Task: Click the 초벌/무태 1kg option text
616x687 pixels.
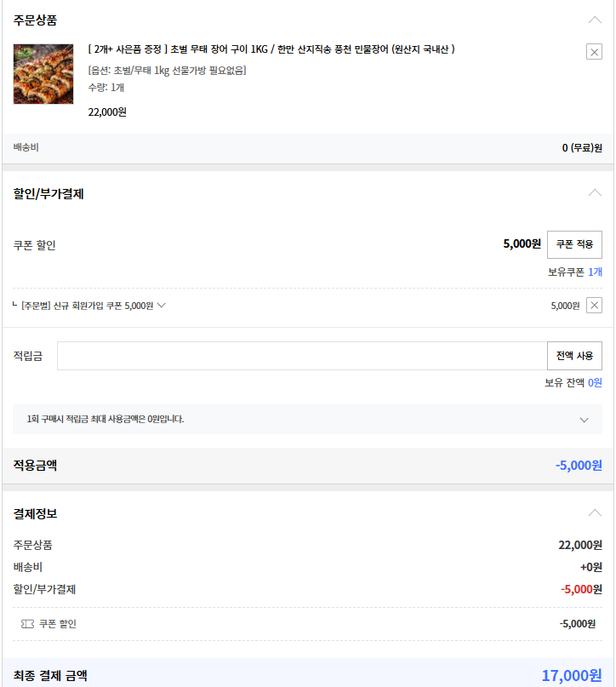Action: [167, 70]
